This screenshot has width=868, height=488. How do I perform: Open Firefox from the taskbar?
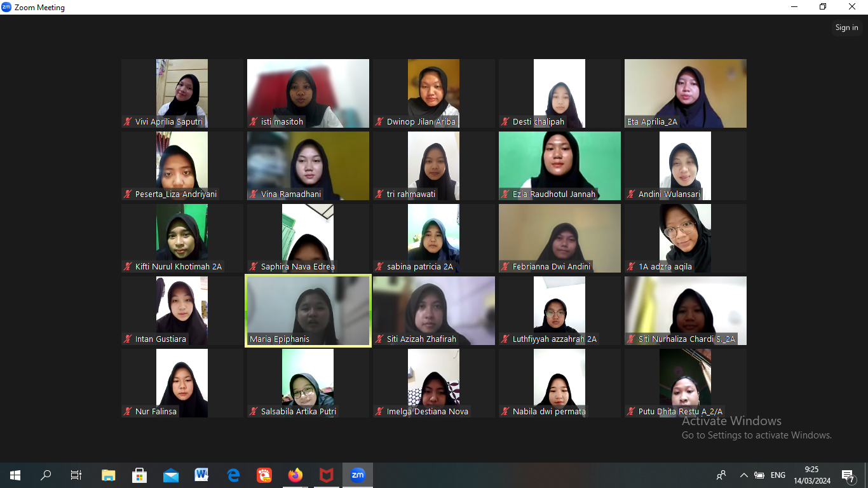coord(295,475)
